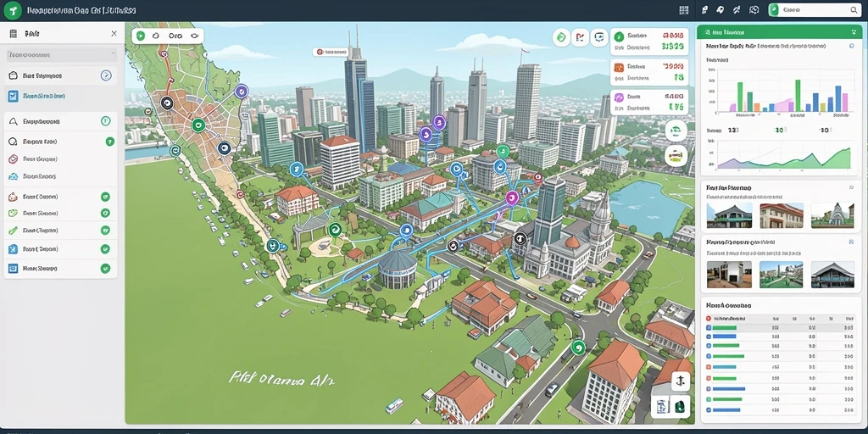Select the green pin near the park pavilion
Viewport: 868px width, 434px height.
click(334, 229)
